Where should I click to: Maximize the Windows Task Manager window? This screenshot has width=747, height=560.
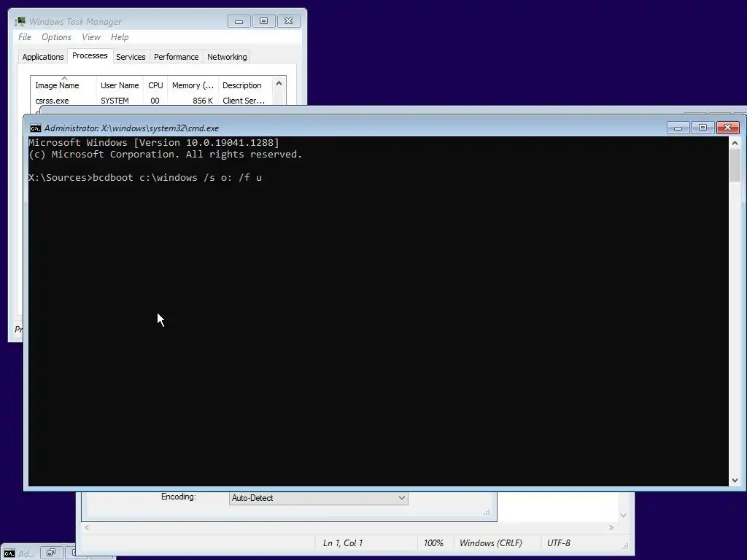coord(264,21)
